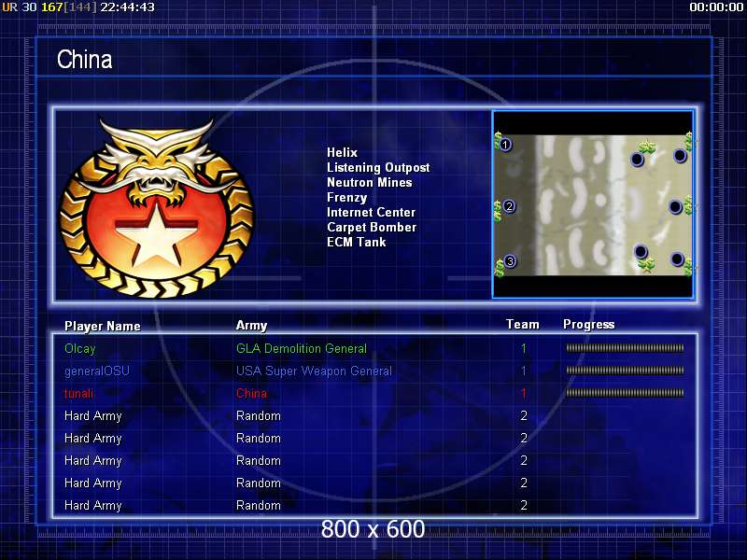Click GLA Demolition General army text

[302, 348]
